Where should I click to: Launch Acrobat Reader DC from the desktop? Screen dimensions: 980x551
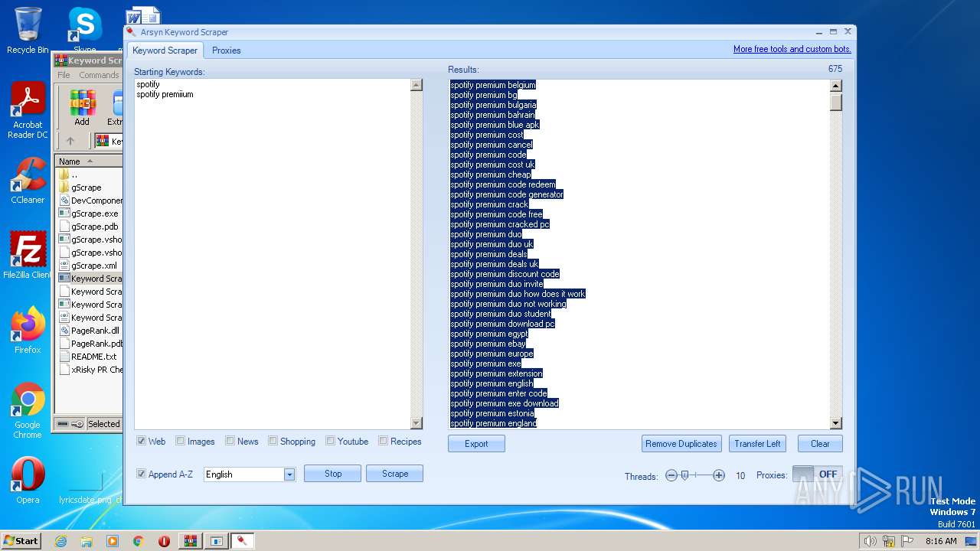(28, 111)
